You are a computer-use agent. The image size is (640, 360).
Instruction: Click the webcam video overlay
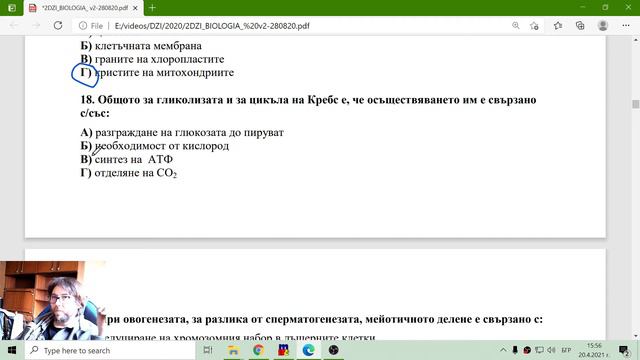click(53, 300)
